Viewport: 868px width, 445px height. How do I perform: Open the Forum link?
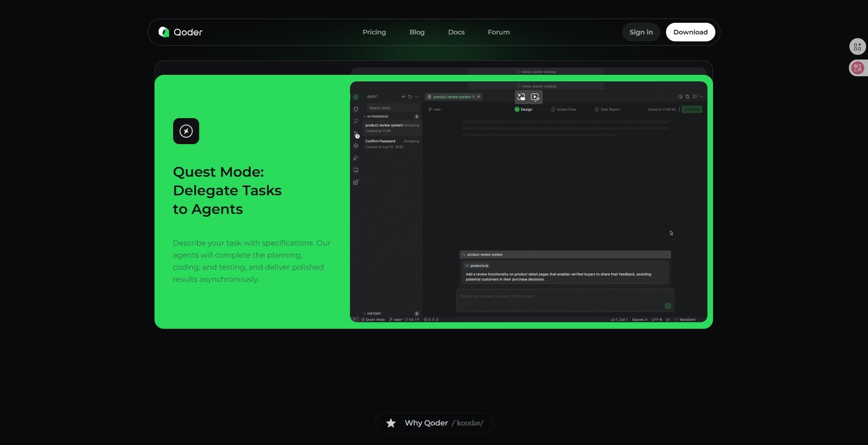pos(498,32)
